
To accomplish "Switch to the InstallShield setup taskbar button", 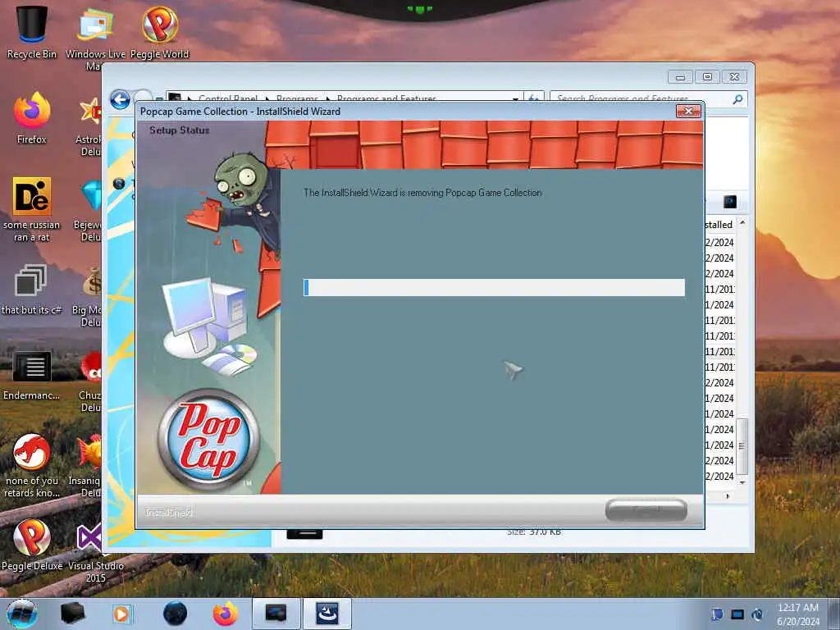I will tap(326, 614).
